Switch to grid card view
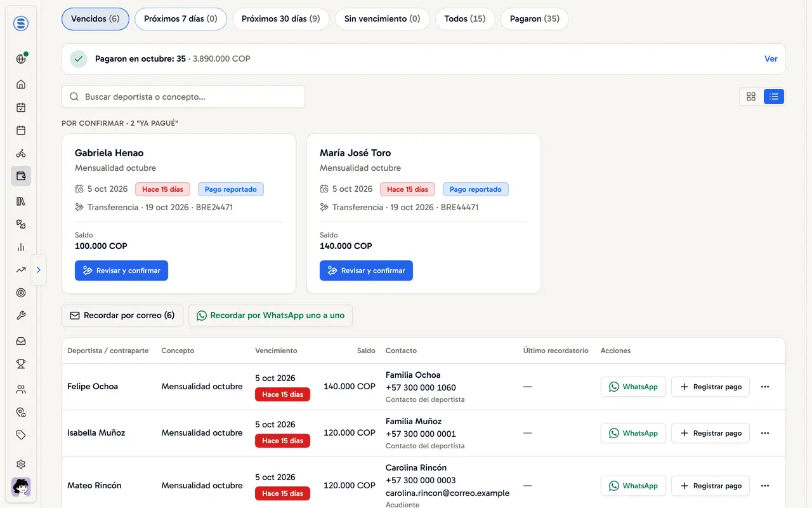Screen dimensions: 812x508 click(x=751, y=97)
